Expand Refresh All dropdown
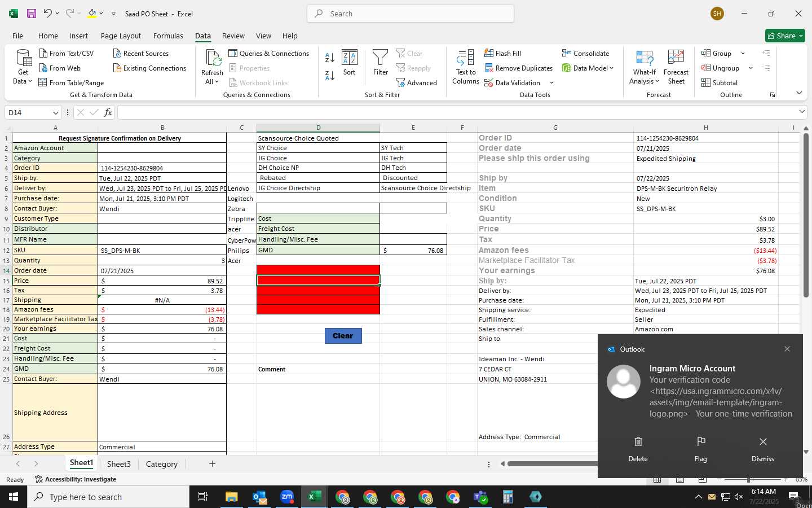 click(x=217, y=81)
